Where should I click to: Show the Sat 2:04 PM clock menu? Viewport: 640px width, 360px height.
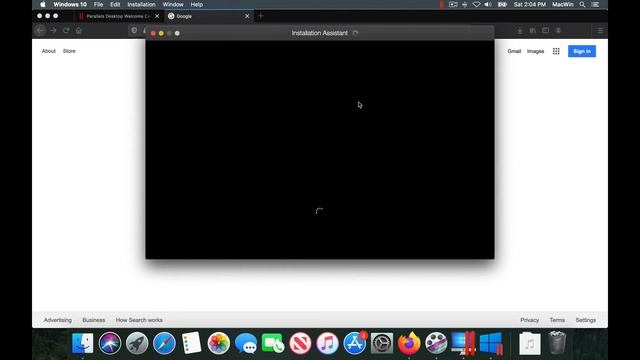530,4
